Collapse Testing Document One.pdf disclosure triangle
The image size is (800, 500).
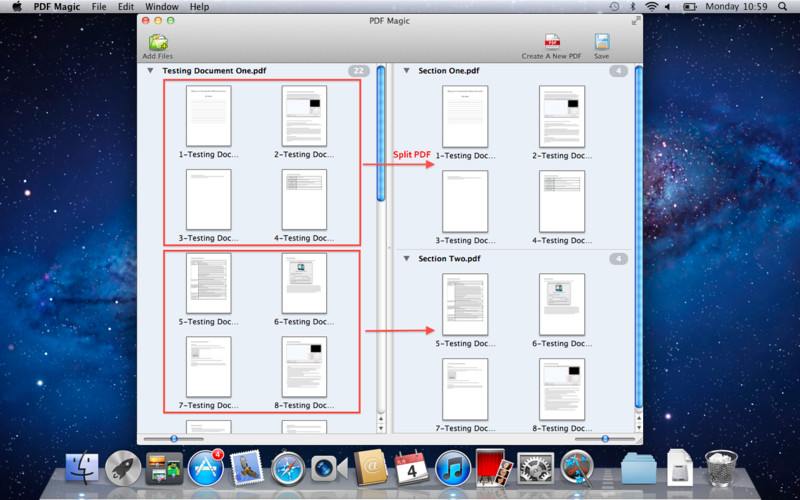(150, 71)
